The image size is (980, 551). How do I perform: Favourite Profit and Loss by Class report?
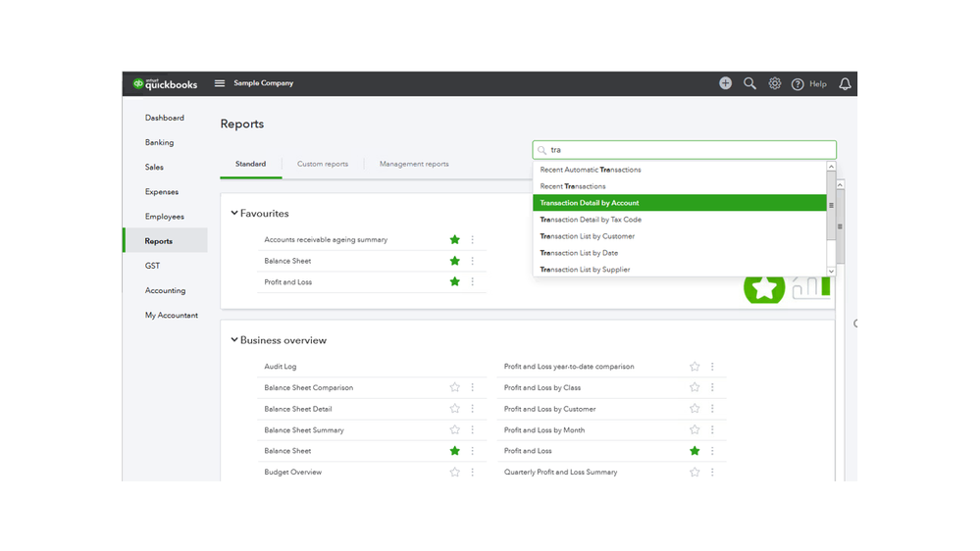coord(695,387)
